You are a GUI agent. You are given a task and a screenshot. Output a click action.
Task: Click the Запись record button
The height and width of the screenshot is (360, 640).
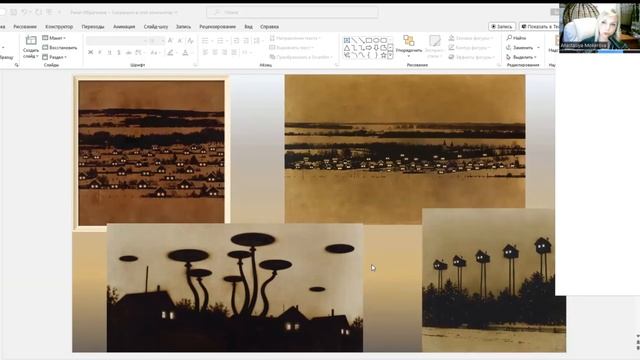pyautogui.click(x=502, y=27)
